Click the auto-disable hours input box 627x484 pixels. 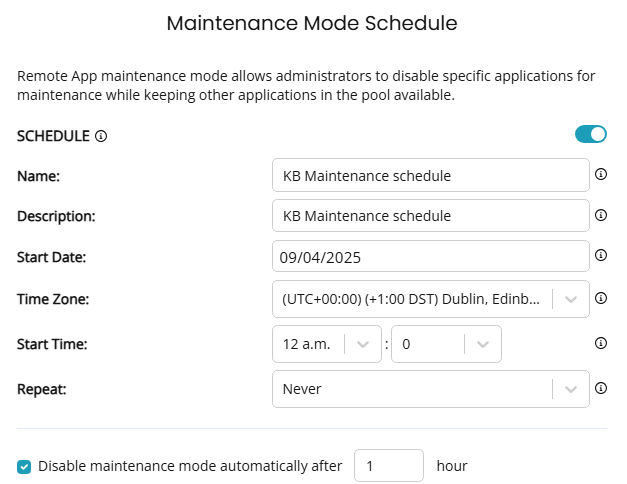pyautogui.click(x=389, y=466)
